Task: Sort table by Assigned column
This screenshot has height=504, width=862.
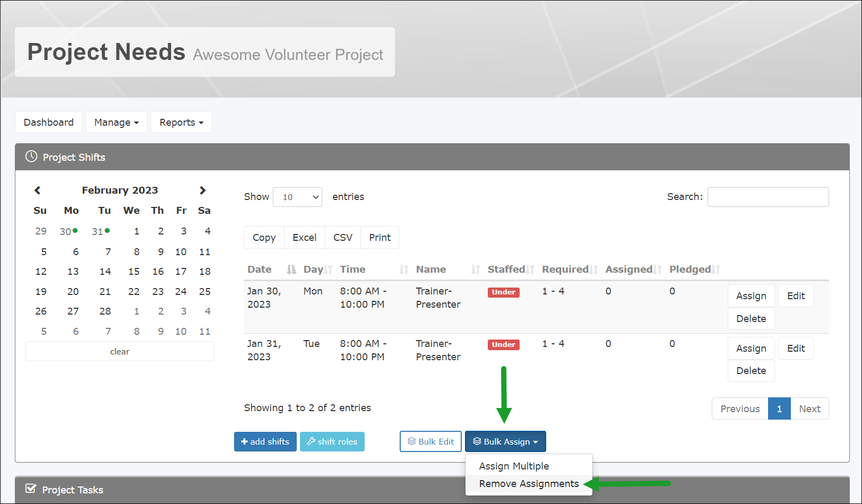Action: pos(634,270)
